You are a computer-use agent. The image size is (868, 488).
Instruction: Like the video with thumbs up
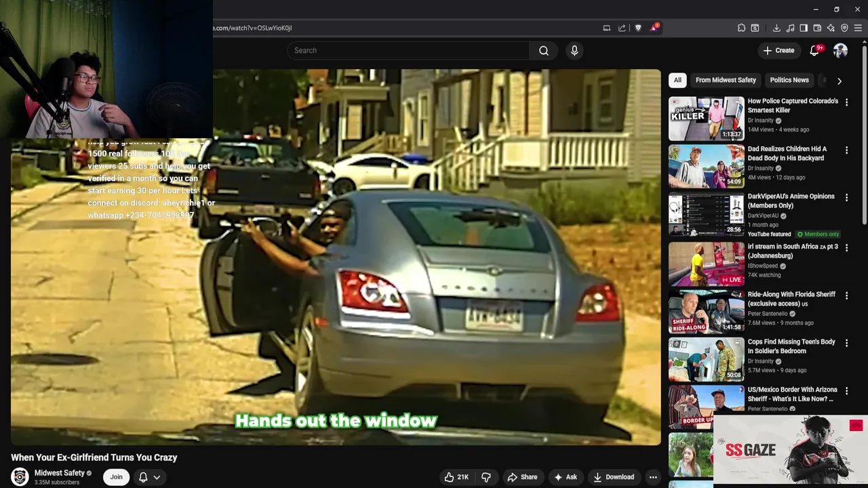pyautogui.click(x=456, y=477)
